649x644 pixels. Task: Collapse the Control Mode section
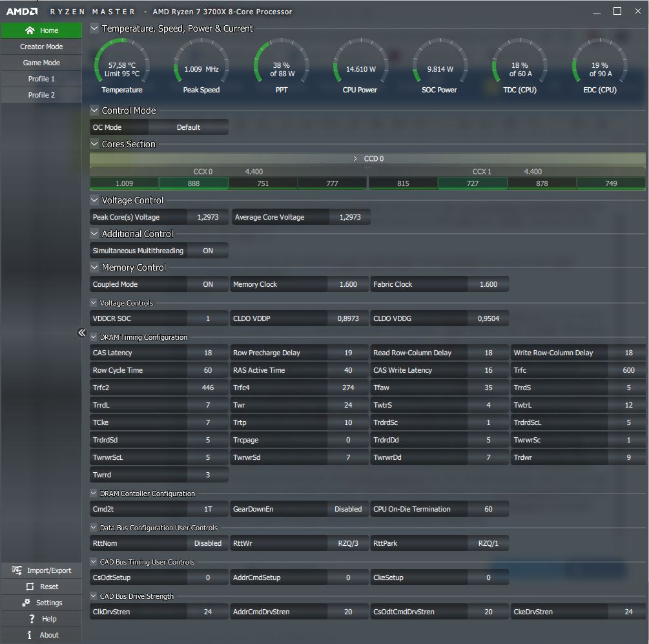[94, 110]
